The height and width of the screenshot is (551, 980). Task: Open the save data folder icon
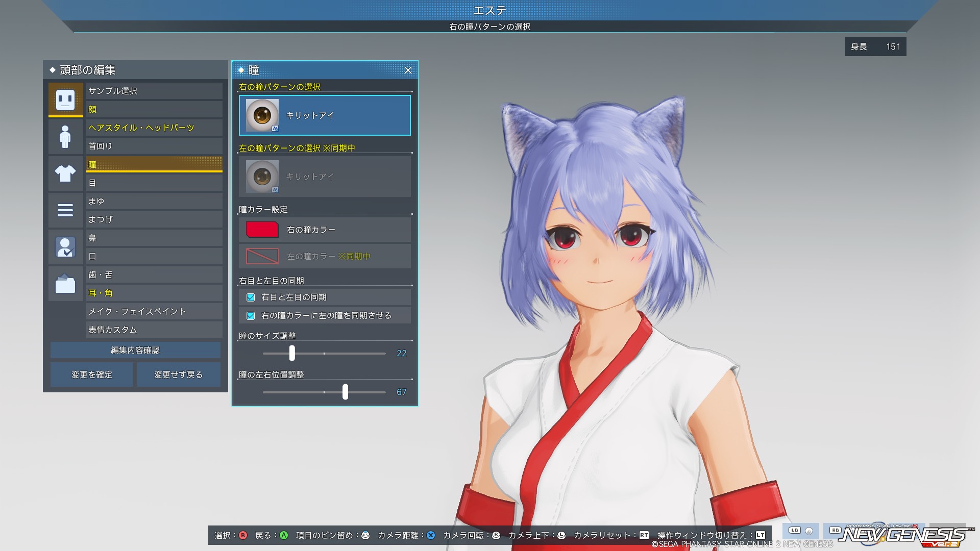pos(65,284)
